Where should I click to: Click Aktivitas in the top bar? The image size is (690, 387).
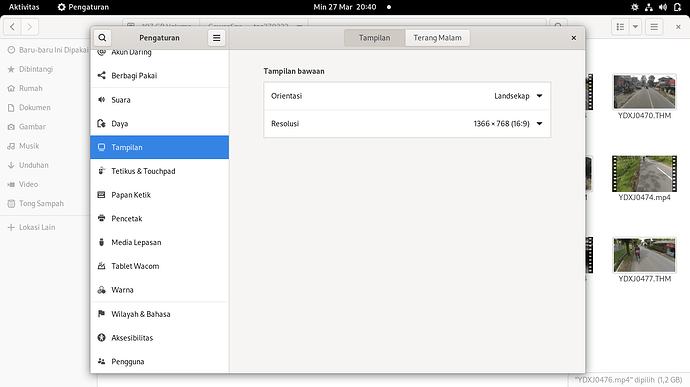coord(24,7)
